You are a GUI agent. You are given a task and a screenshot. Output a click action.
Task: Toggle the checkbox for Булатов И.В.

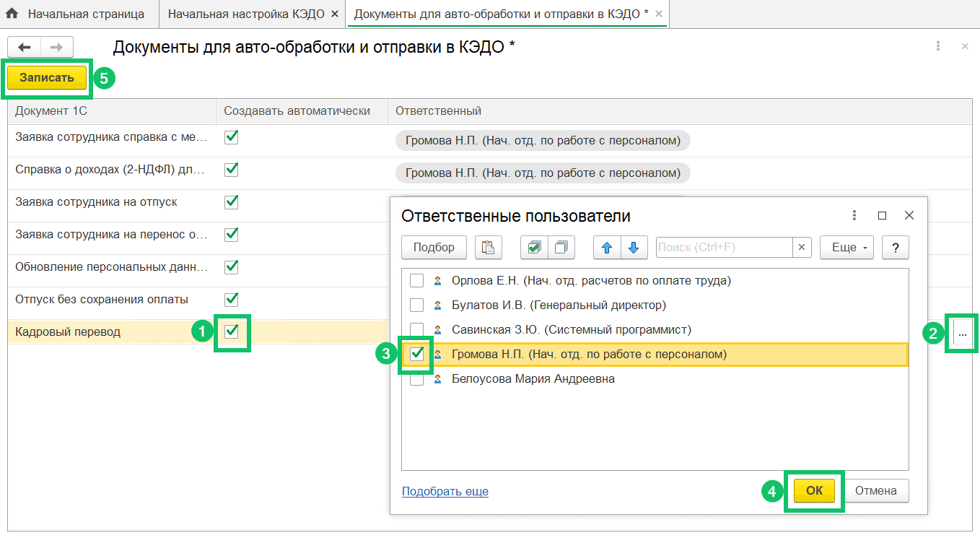pos(416,305)
